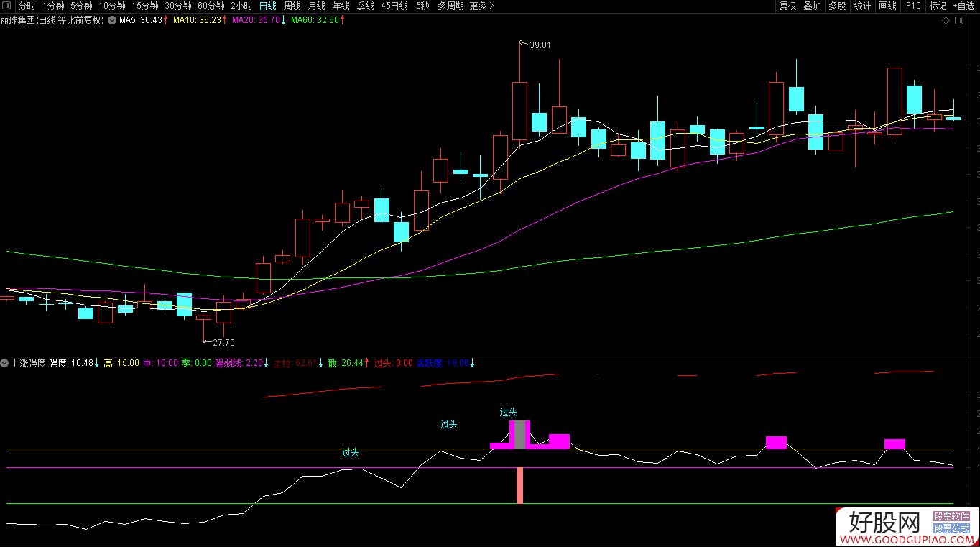This screenshot has width=980, height=547.
Task: Switch to the 分时 intraday view
Action: click(27, 6)
